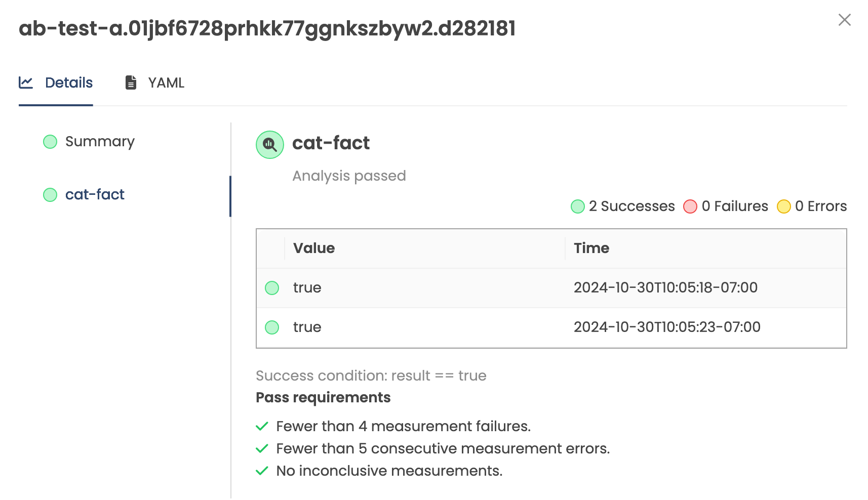This screenshot has height=500, width=868.
Task: Click the chart icon beside Details tab
Action: point(26,82)
